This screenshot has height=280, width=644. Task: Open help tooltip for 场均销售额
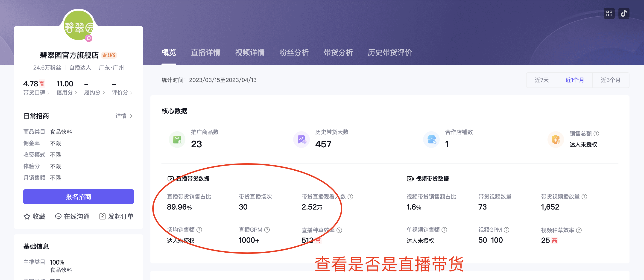click(x=199, y=230)
